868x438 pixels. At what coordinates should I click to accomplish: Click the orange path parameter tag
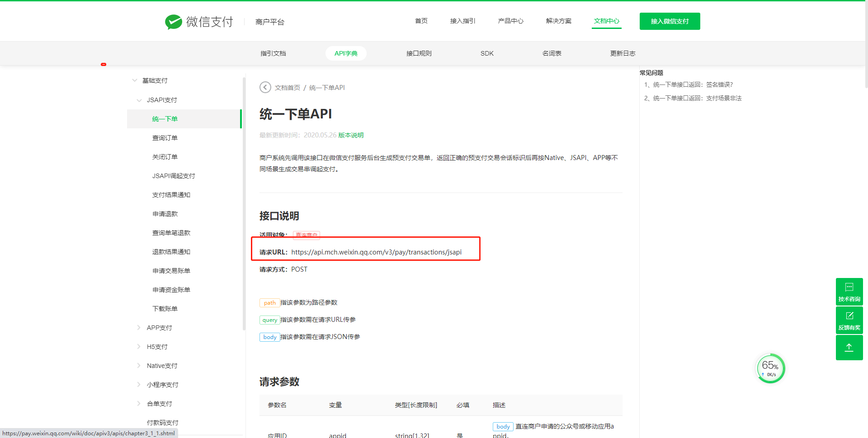click(269, 303)
